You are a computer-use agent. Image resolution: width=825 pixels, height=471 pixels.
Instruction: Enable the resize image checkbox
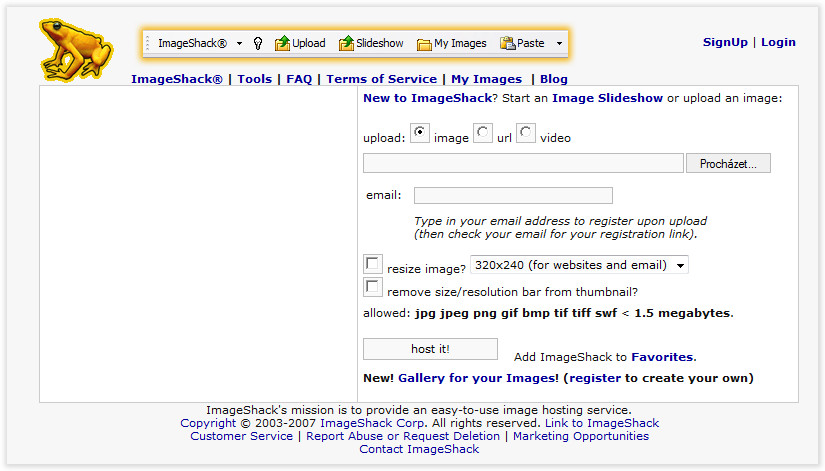tap(373, 264)
